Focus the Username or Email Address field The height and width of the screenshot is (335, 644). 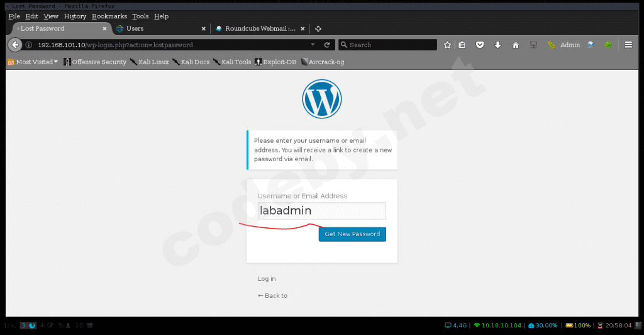click(322, 210)
